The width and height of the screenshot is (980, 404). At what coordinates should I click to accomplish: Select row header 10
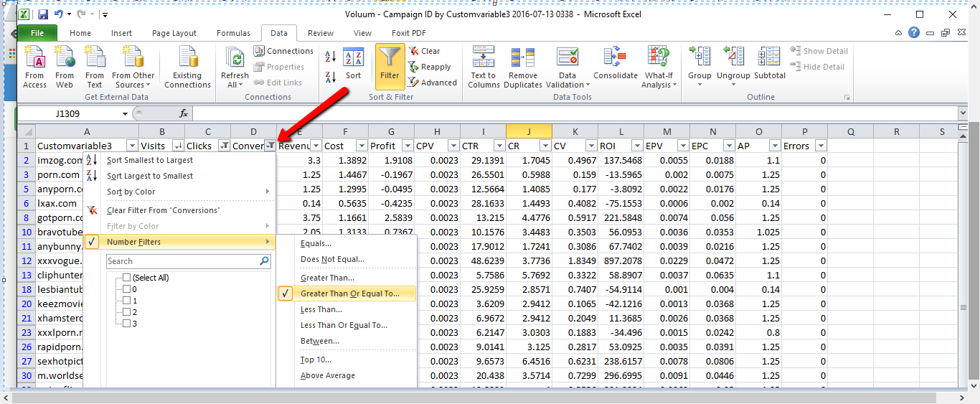click(x=26, y=232)
